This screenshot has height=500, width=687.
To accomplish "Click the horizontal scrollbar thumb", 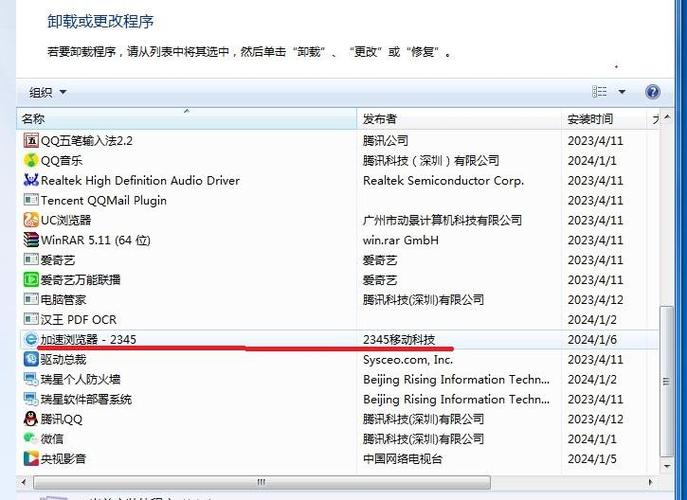I will coord(262,482).
